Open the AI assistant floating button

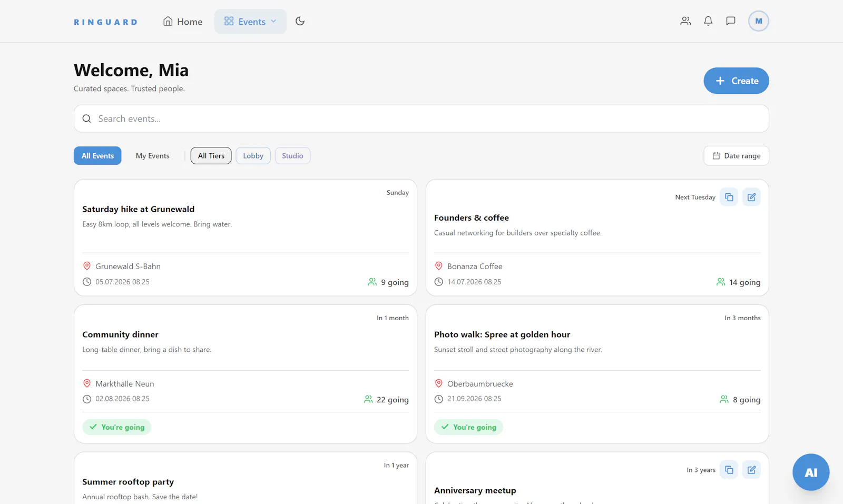tap(811, 472)
